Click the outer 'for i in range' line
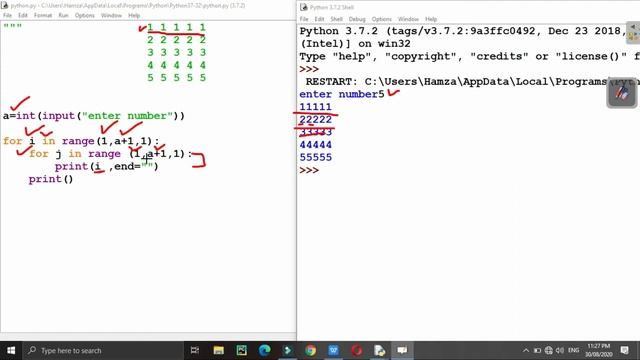640x360 pixels. (x=81, y=141)
